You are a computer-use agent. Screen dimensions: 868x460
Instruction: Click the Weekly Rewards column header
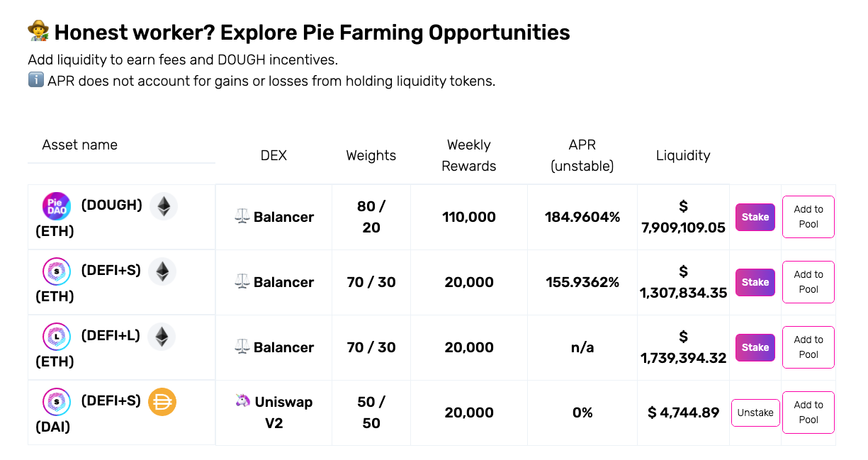coord(468,155)
